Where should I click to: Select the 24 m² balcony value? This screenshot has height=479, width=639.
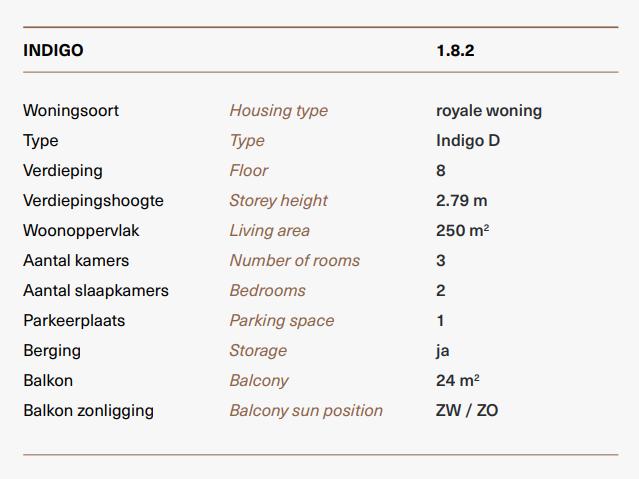pyautogui.click(x=458, y=380)
